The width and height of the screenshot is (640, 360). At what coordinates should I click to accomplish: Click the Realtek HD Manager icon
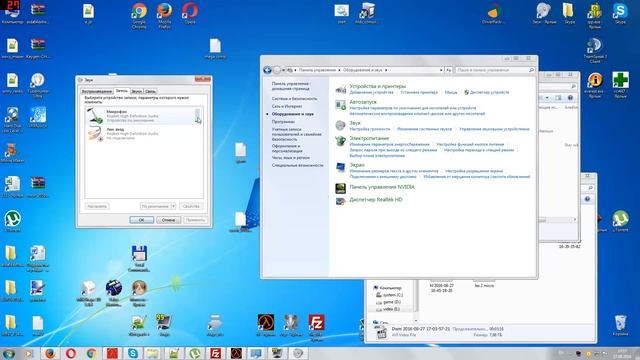click(340, 200)
